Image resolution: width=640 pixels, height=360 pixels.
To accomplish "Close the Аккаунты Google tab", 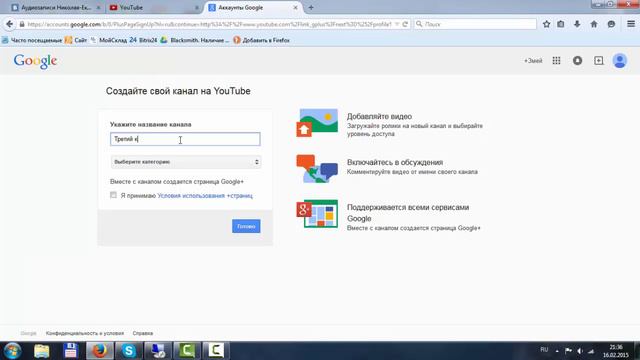I will (x=296, y=7).
